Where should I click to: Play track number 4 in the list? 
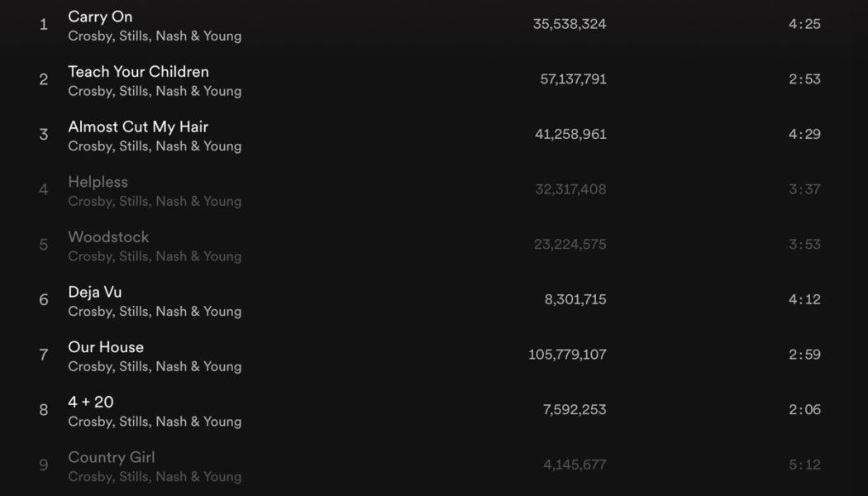43,189
